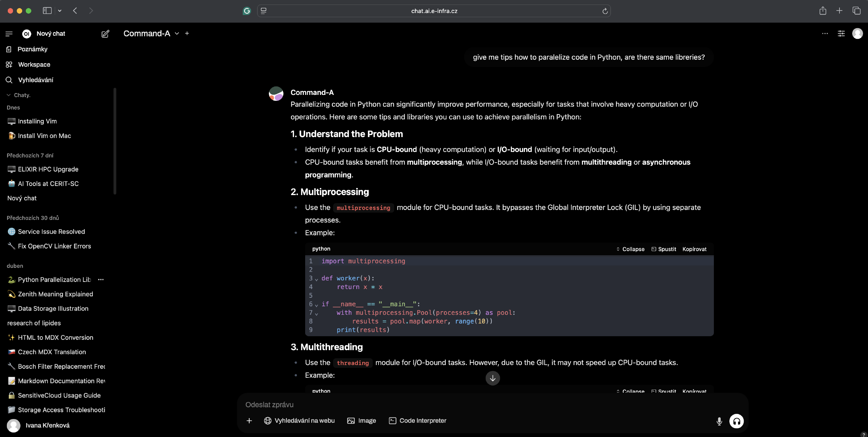Open the chat controls sliders icon
868x437 pixels.
click(841, 33)
